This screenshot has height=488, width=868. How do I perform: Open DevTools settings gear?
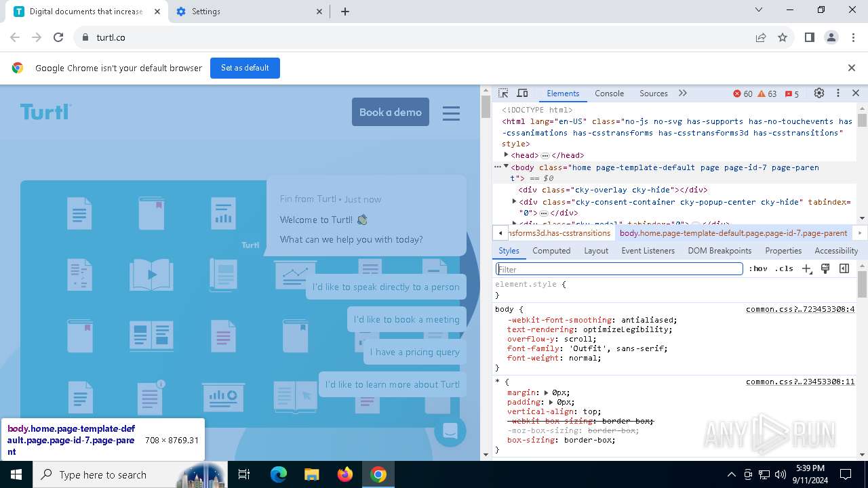pyautogui.click(x=819, y=94)
